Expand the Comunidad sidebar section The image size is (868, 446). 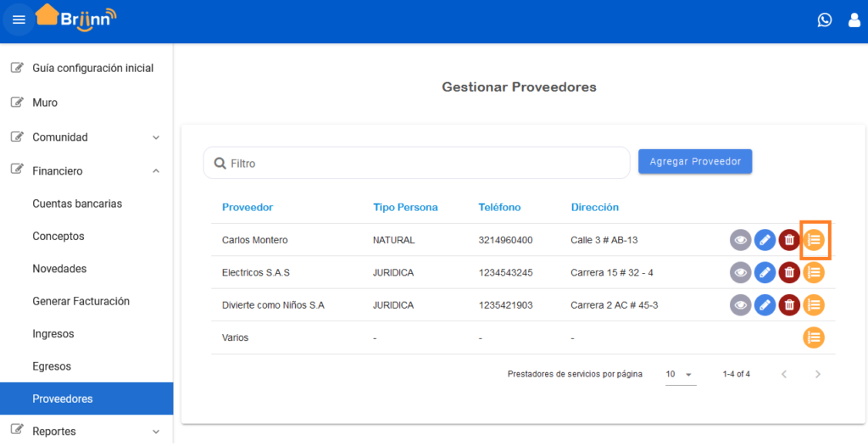click(86, 137)
